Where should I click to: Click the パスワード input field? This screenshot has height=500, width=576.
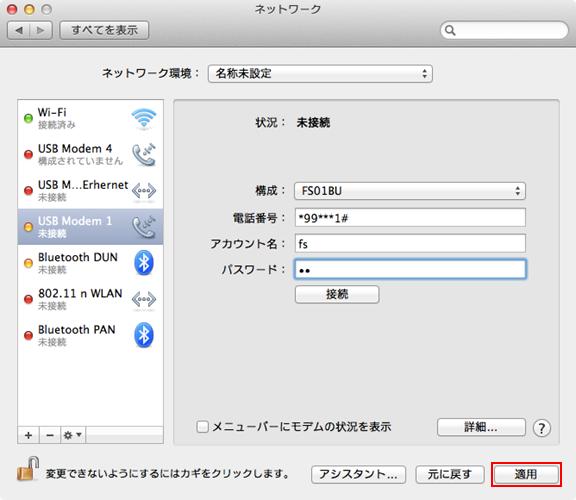(x=410, y=269)
